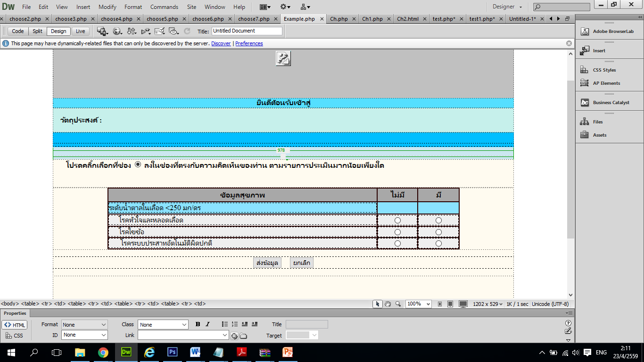Screen dimensions: 644x362
Task: Open the Layout dropdown in application bar
Action: pyautogui.click(x=265, y=7)
